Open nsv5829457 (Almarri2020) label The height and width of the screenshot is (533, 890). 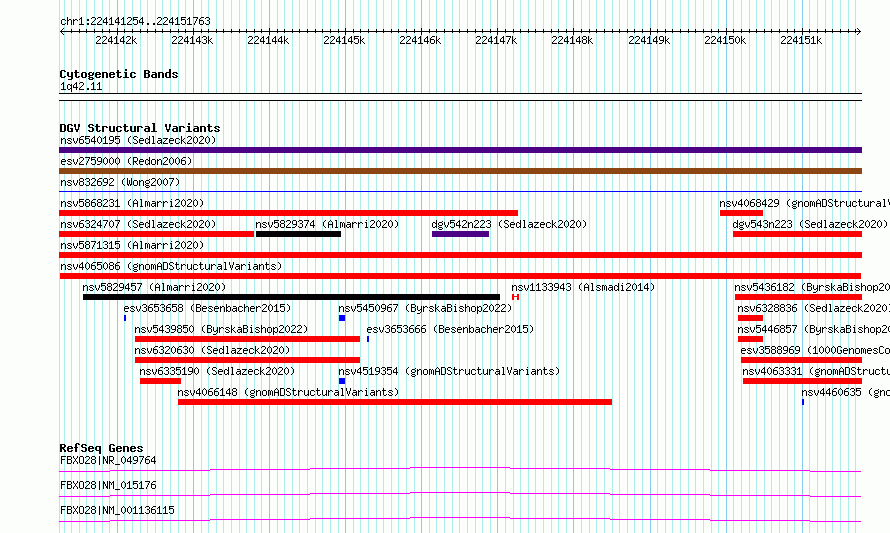click(154, 287)
